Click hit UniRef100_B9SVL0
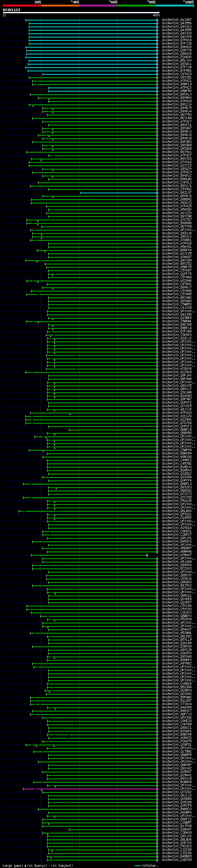The width and height of the screenshot is (197, 868). (x=176, y=94)
